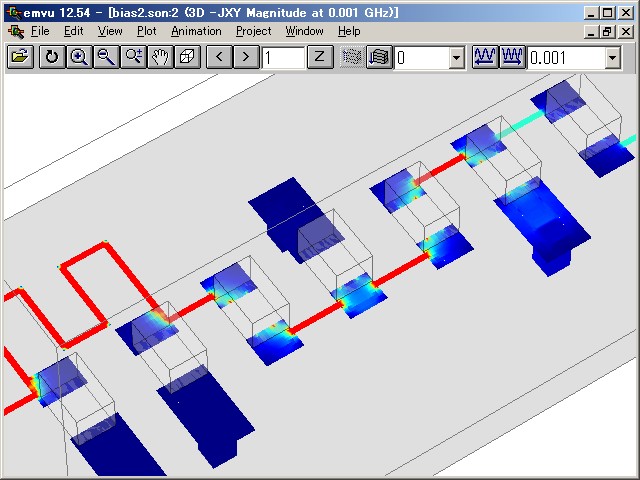Open the File menu
The image size is (640, 480).
tap(40, 31)
